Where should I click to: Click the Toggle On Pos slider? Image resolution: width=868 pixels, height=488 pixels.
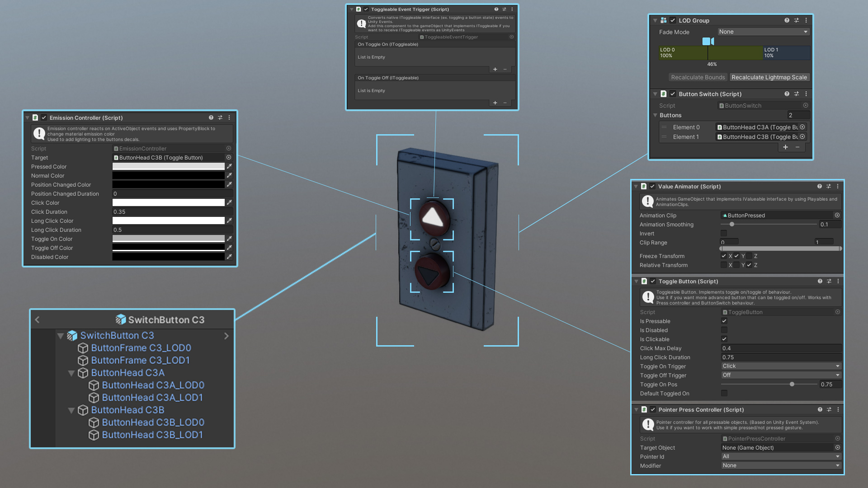[792, 385]
